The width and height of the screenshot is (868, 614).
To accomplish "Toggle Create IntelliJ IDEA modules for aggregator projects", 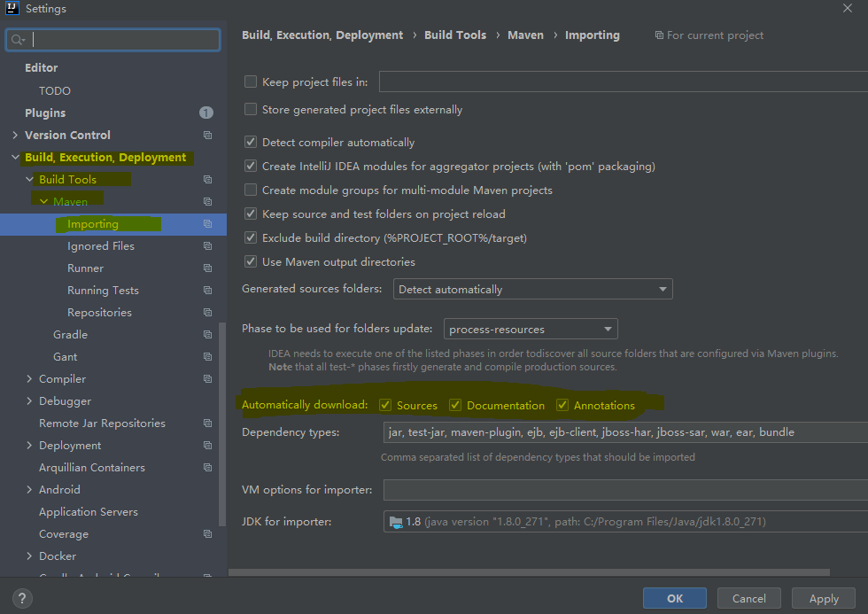I will coord(251,166).
